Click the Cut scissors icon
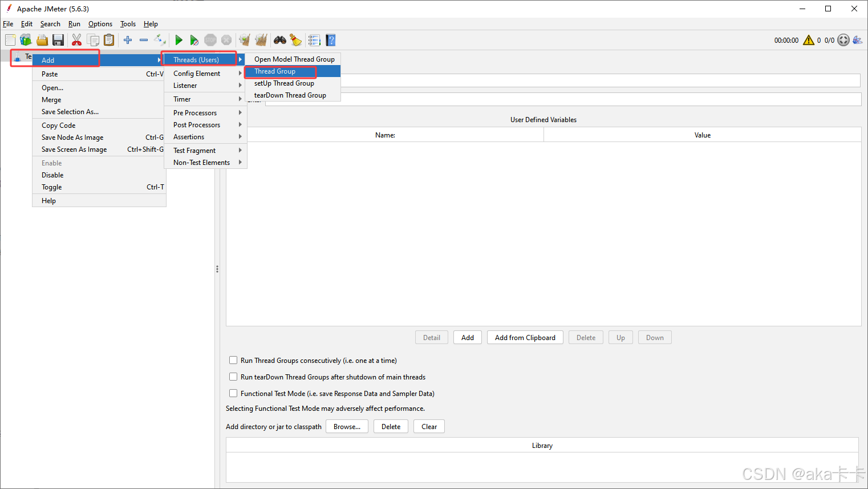Viewport: 868px width, 489px height. pyautogui.click(x=76, y=40)
